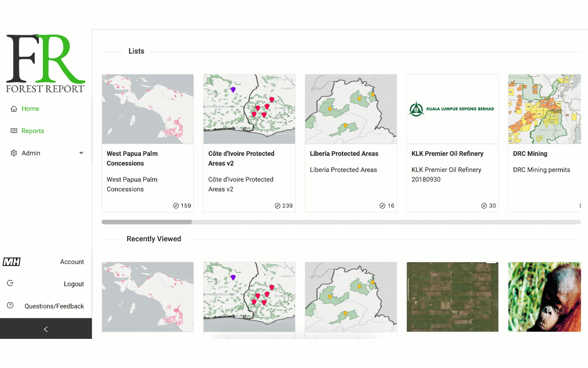
Task: Click the 'Recently Viewed' section heading
Action: [154, 239]
